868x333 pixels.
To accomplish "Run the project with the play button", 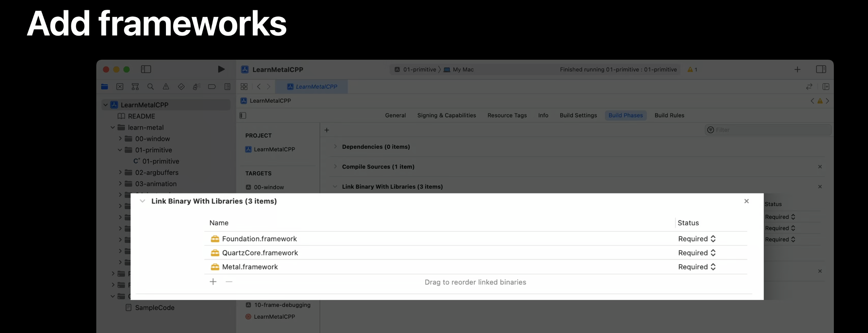I will tap(221, 69).
